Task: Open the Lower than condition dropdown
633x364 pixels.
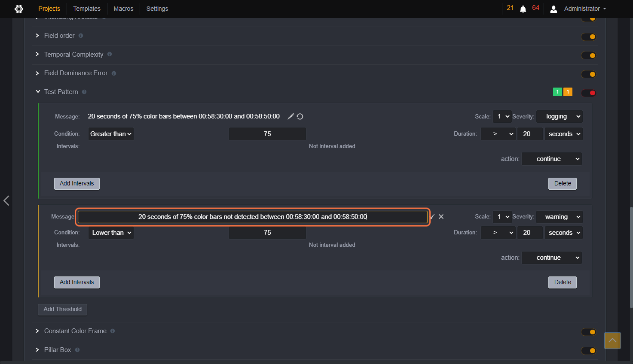Action: pos(111,233)
